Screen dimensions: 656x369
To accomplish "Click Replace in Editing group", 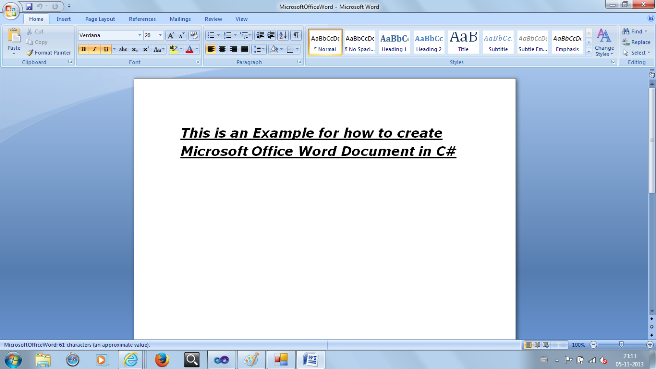I will click(x=636, y=42).
